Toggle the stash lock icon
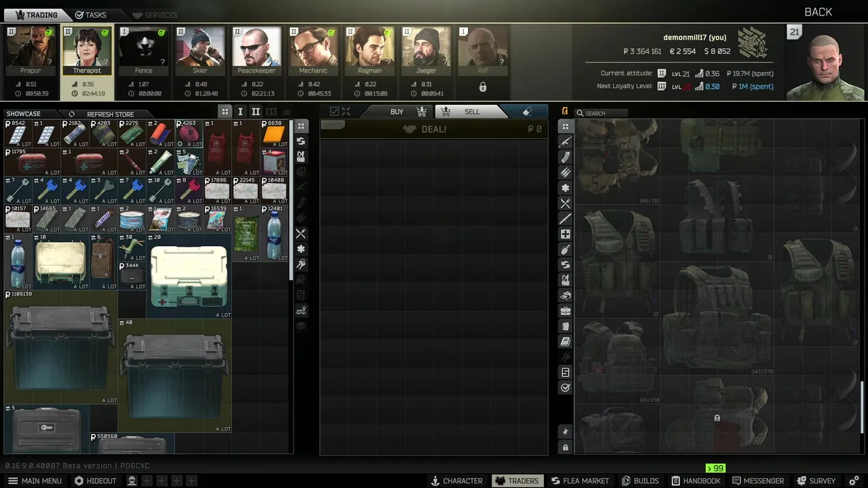Viewport: 868px width, 488px height. coord(566,447)
